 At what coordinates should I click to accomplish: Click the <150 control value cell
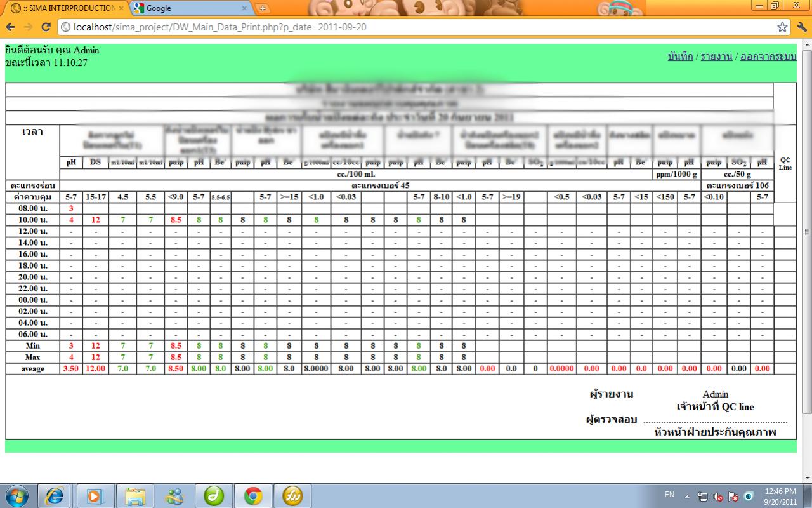coord(665,197)
